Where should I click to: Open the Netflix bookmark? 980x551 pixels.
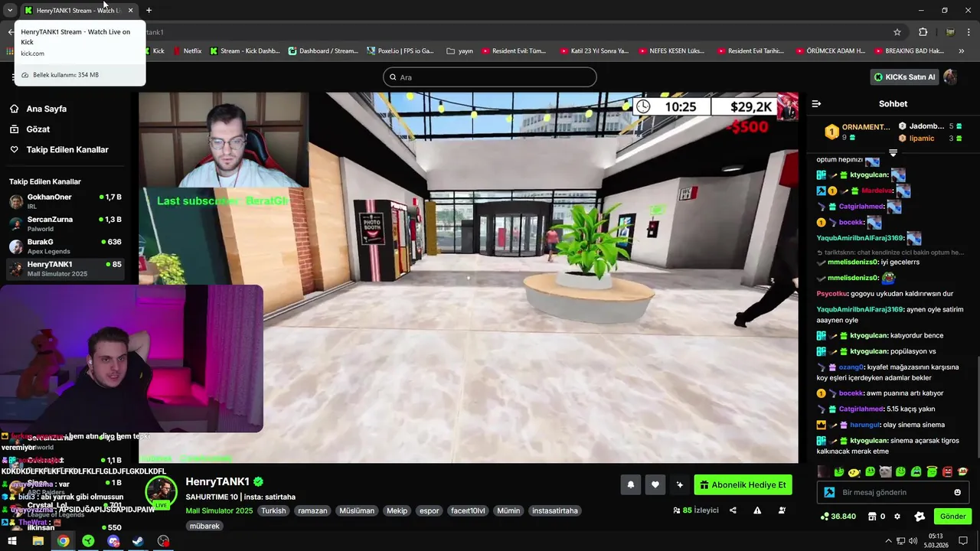(187, 51)
